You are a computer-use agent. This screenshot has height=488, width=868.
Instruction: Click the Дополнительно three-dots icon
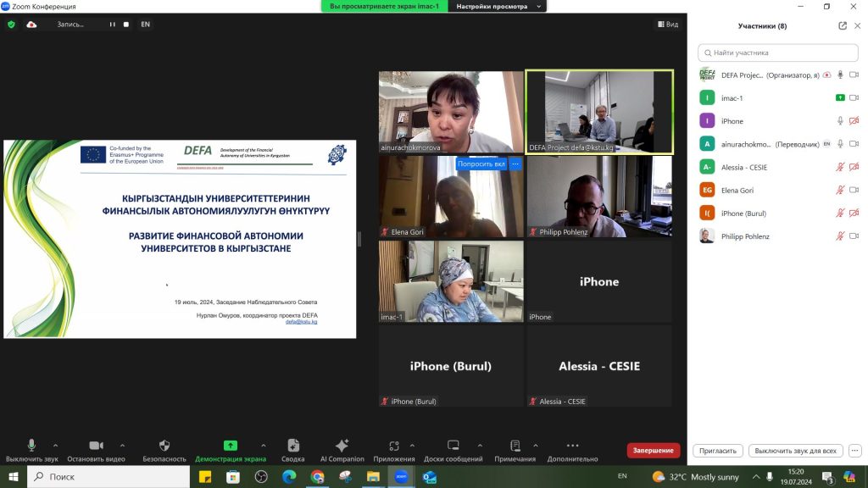point(572,446)
